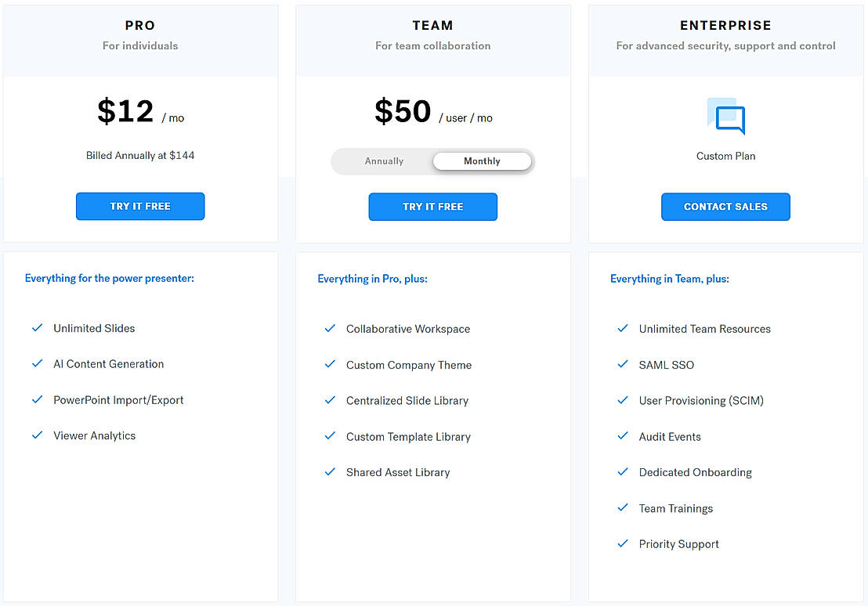
Task: Click the checkmark beside Collaborative Workspace
Action: coord(330,329)
